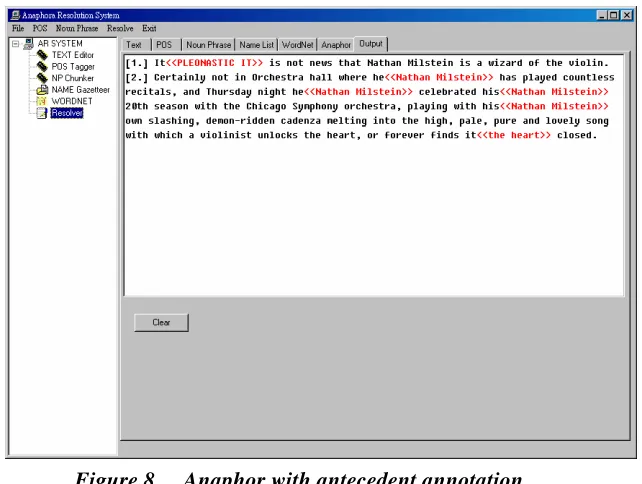Select TEXT Editor tree item
The image size is (642, 484).
pos(72,55)
